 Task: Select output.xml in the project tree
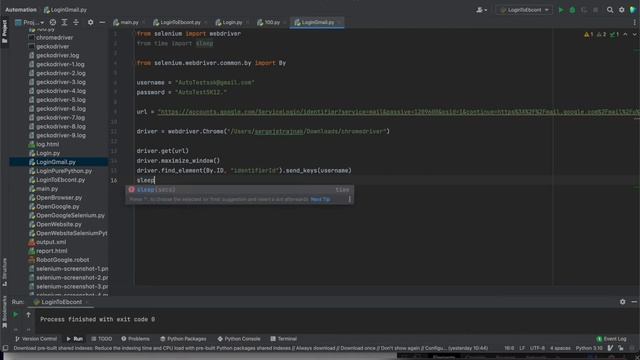(x=51, y=242)
